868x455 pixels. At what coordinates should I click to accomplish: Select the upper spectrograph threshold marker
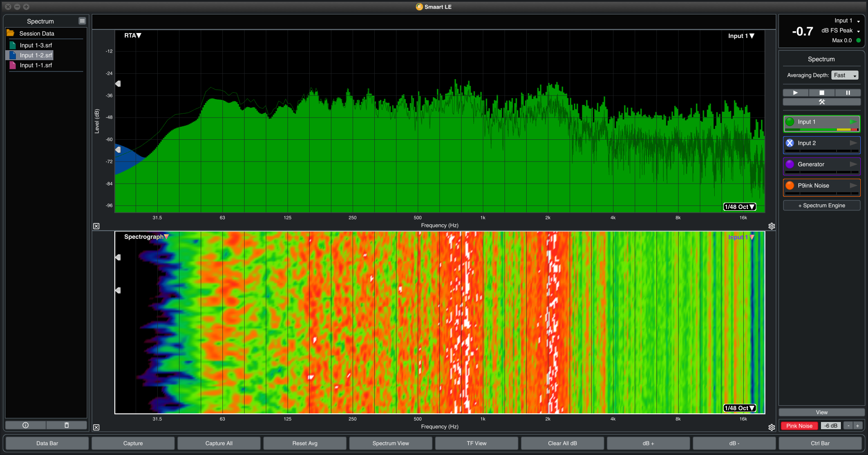point(118,257)
